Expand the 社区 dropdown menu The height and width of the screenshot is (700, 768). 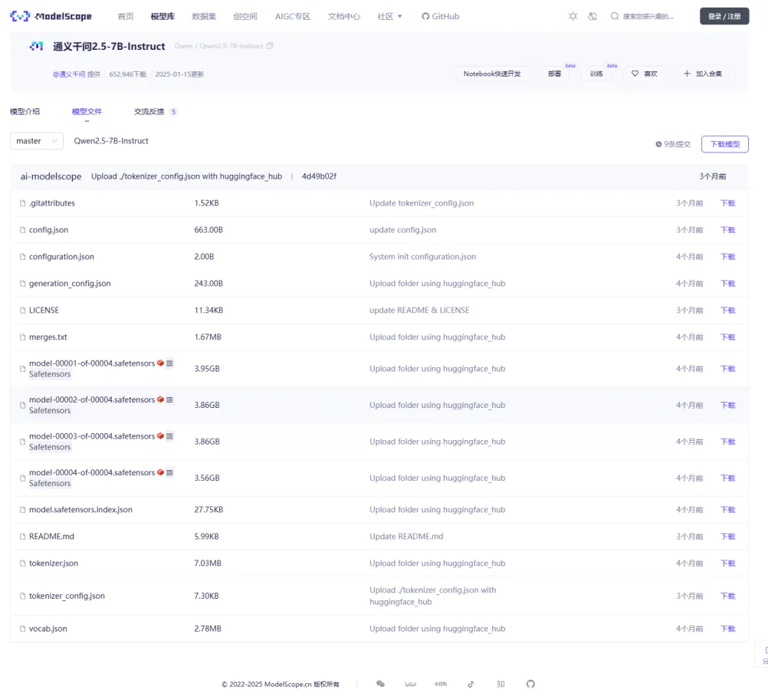(389, 16)
